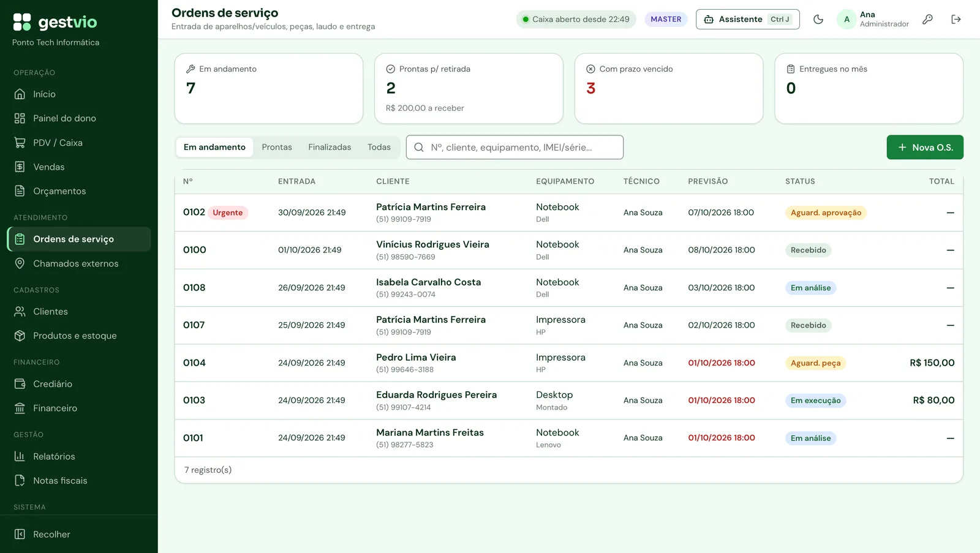Click Entregues no mês card
980x553 pixels.
[869, 88]
